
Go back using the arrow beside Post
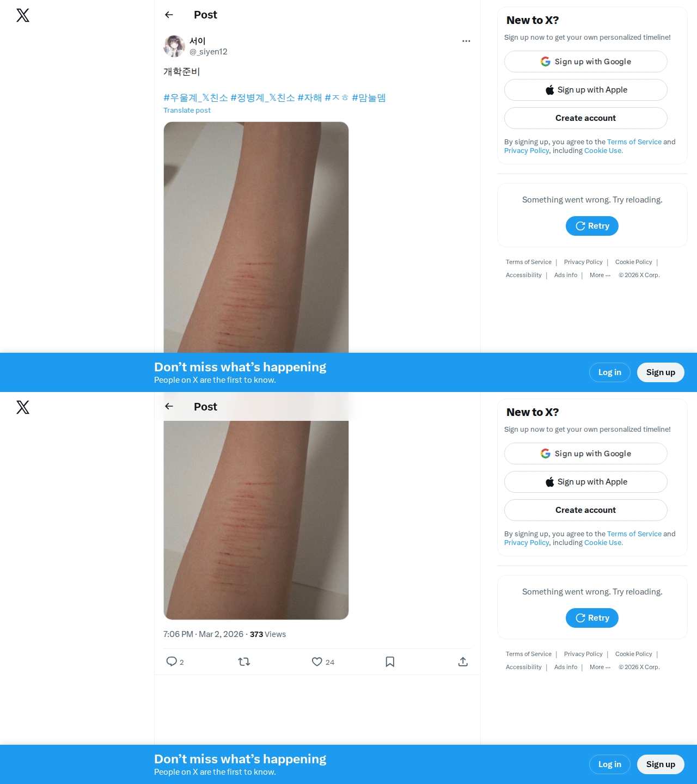click(x=169, y=15)
